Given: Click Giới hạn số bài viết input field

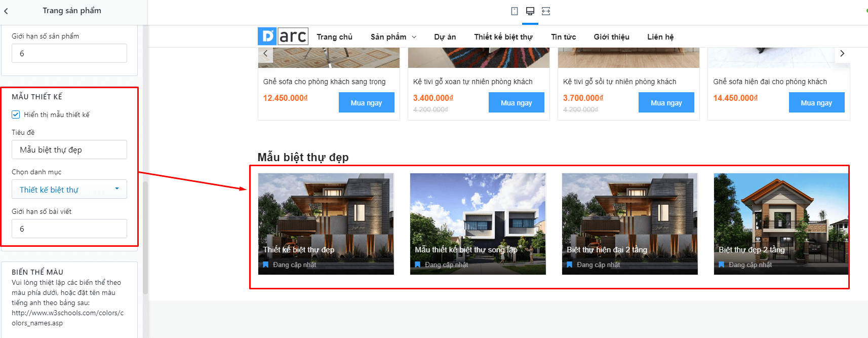Looking at the screenshot, I should point(69,229).
